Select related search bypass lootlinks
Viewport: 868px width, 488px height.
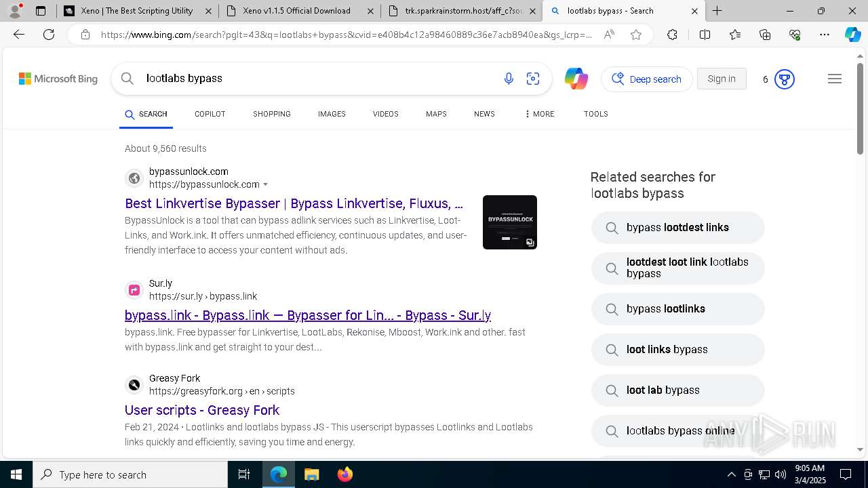[678, 309]
